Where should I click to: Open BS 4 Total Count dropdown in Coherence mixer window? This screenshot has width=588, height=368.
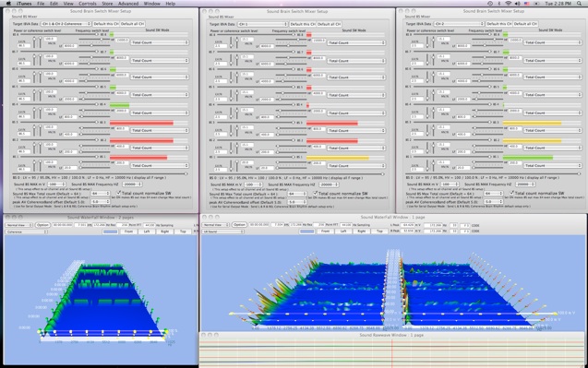(160, 113)
